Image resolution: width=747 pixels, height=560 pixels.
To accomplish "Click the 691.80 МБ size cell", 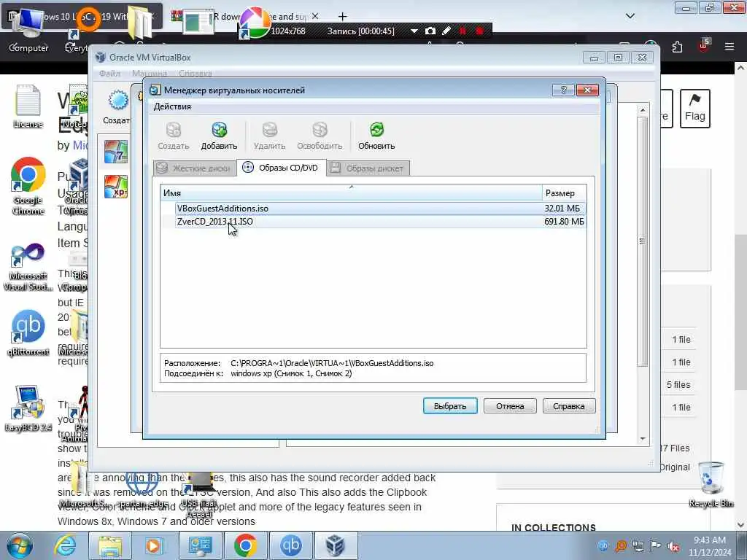I will pos(564,222).
